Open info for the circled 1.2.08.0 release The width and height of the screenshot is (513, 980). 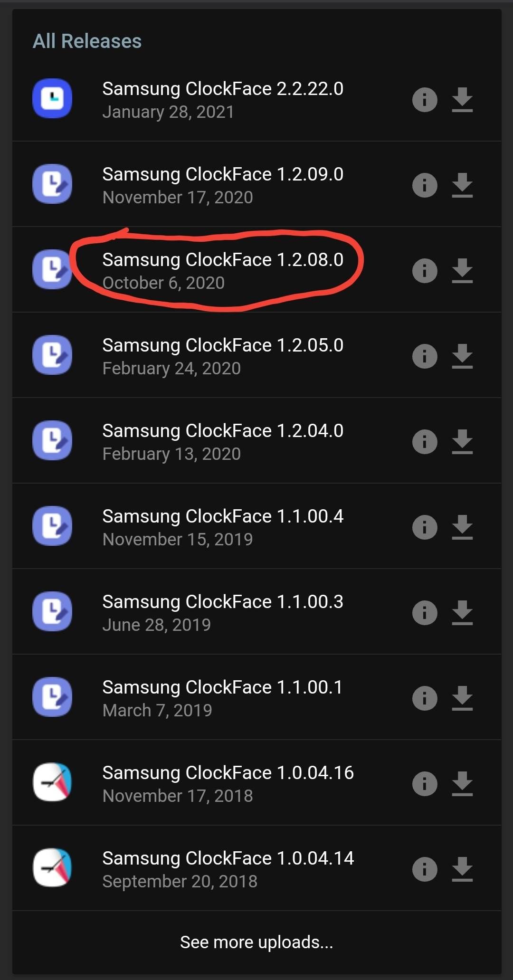[x=424, y=270]
